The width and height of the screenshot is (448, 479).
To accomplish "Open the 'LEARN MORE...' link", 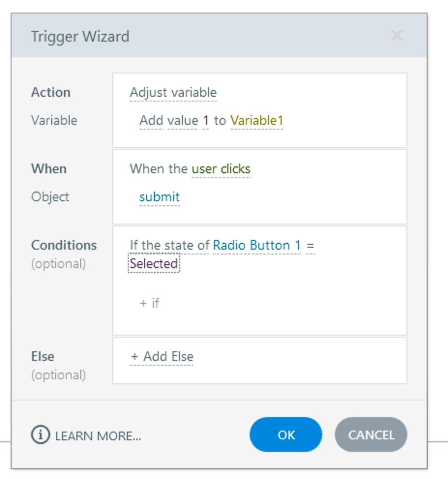I will pos(98,436).
